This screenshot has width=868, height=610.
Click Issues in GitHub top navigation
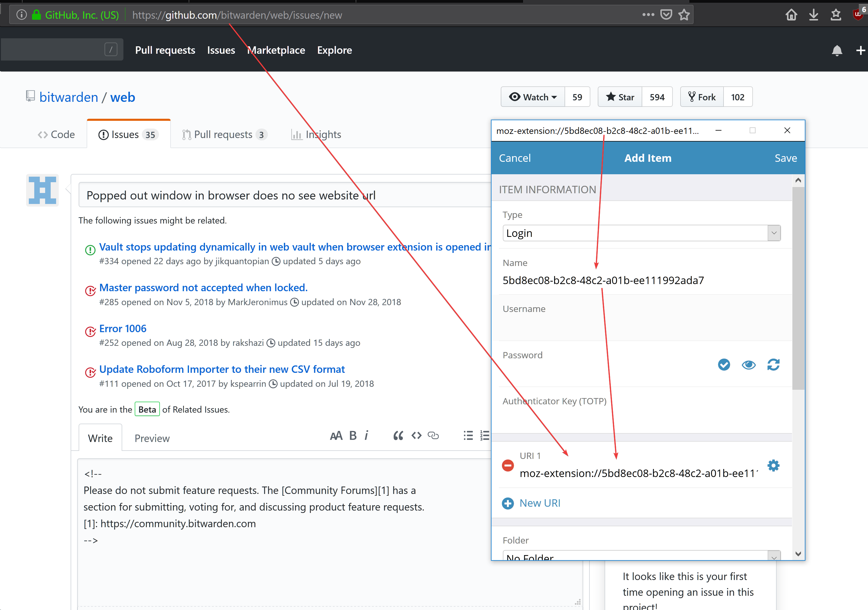click(221, 50)
